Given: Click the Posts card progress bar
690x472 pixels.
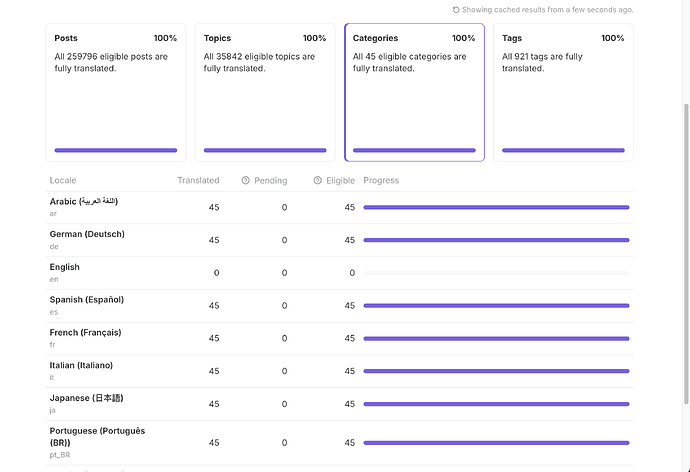Looking at the screenshot, I should (116, 150).
